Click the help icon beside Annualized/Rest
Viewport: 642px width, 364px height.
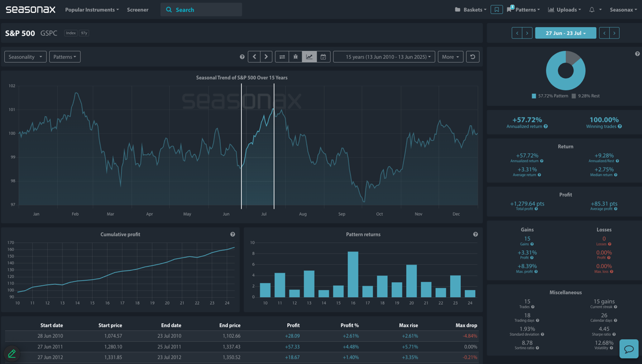coord(617,161)
